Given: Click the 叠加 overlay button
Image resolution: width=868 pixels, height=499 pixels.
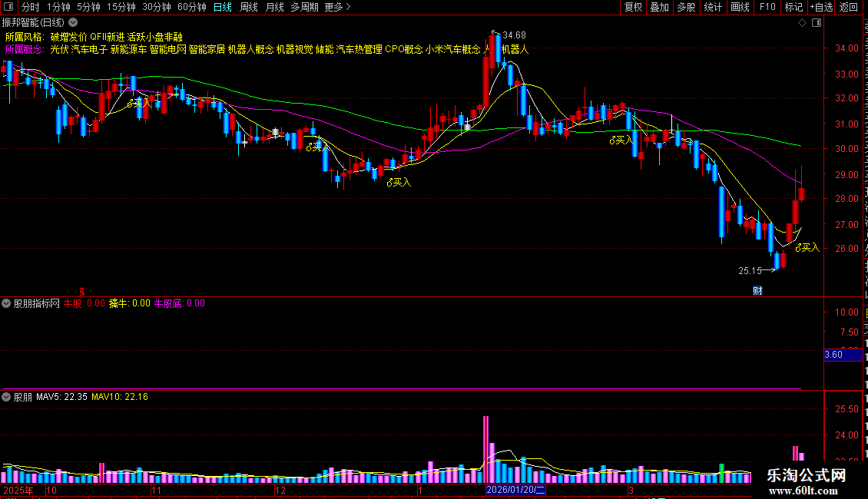Looking at the screenshot, I should pyautogui.click(x=659, y=7).
